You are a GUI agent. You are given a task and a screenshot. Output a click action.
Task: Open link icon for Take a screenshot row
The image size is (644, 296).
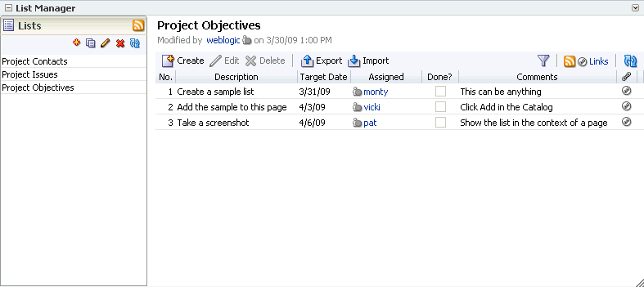pyautogui.click(x=626, y=121)
